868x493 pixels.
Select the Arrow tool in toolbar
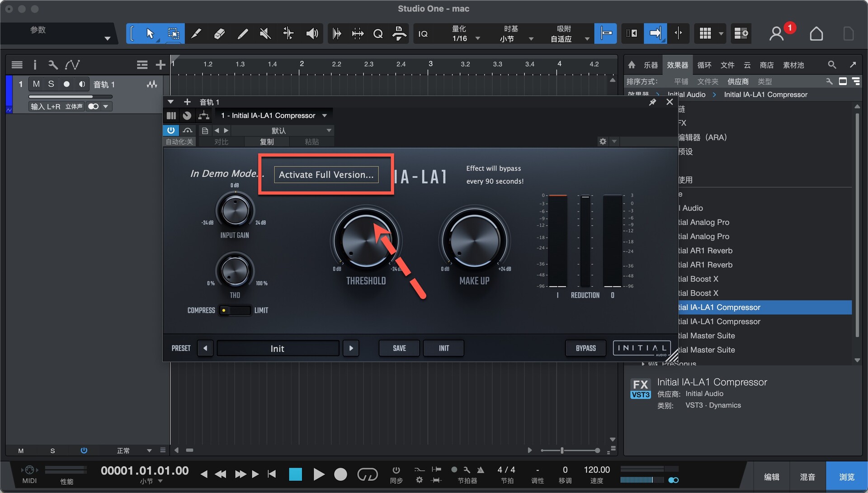[150, 33]
